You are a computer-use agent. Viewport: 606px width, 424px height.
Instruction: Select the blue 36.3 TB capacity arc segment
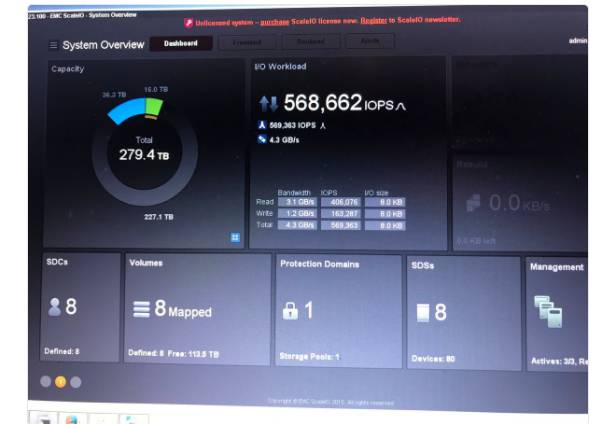[x=126, y=111]
